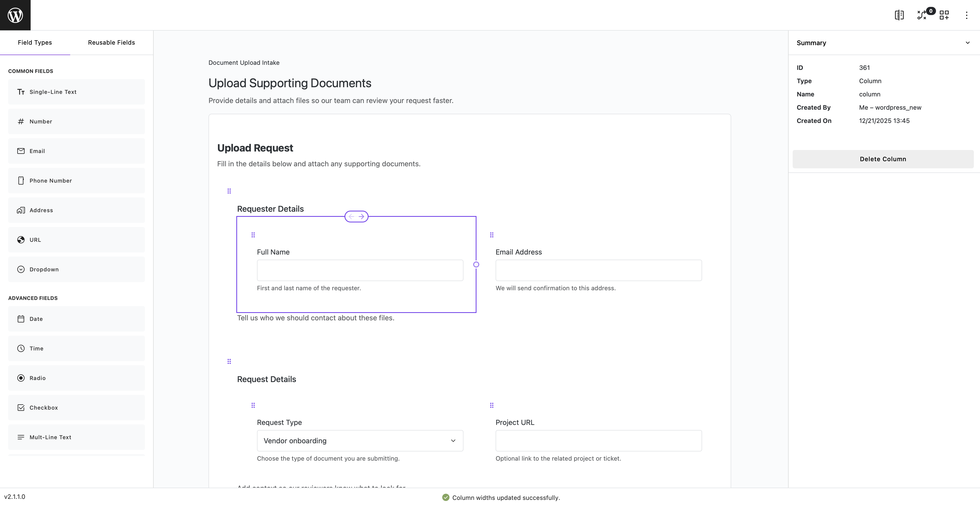Open the form preview icon in the toolbar

[x=899, y=15]
